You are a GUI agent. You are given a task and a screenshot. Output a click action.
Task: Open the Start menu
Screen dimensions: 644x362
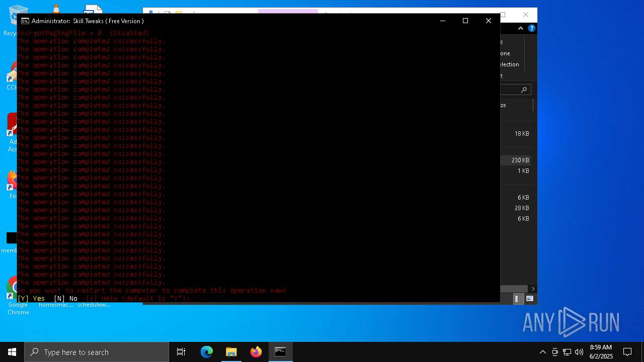[x=12, y=352]
